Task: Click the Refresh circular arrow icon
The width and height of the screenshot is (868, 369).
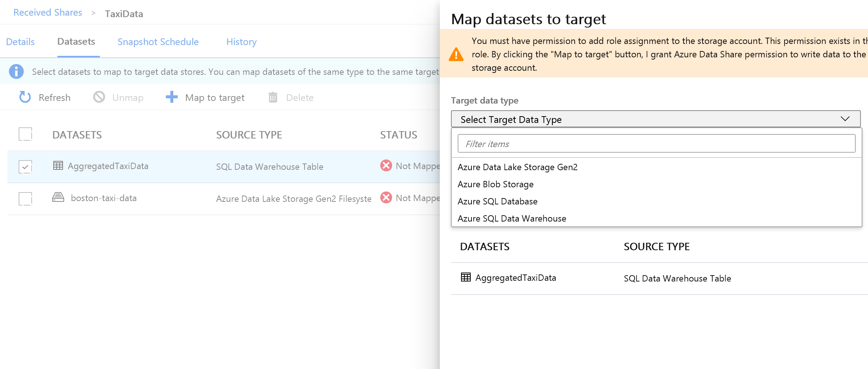Action: 25,97
